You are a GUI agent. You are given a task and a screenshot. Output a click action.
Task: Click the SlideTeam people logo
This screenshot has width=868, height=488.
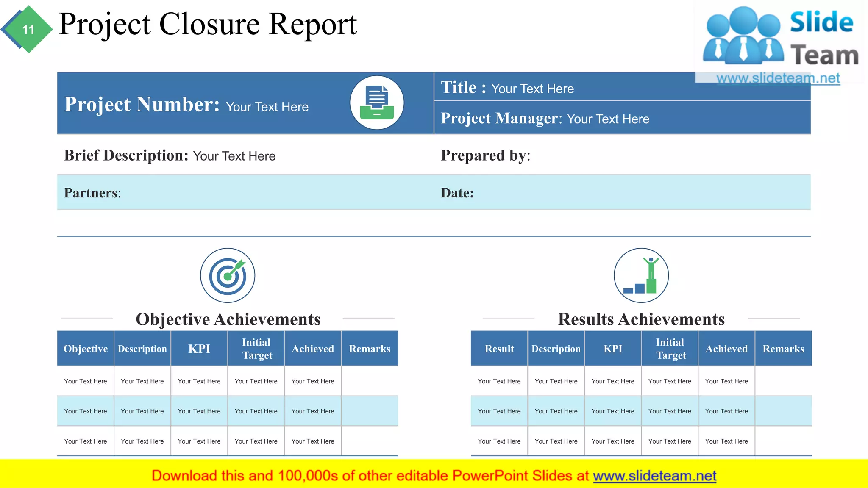tap(743, 36)
